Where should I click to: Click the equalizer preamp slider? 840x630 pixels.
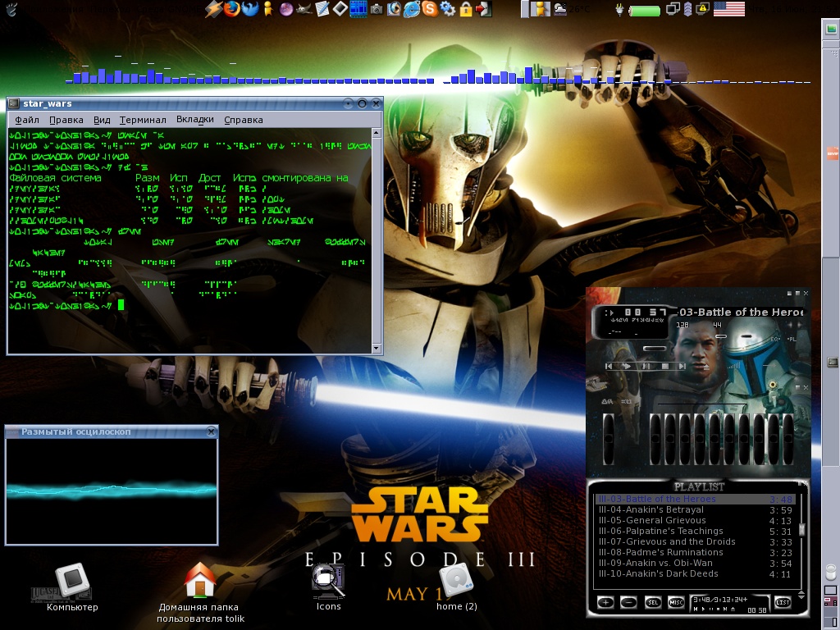point(609,440)
